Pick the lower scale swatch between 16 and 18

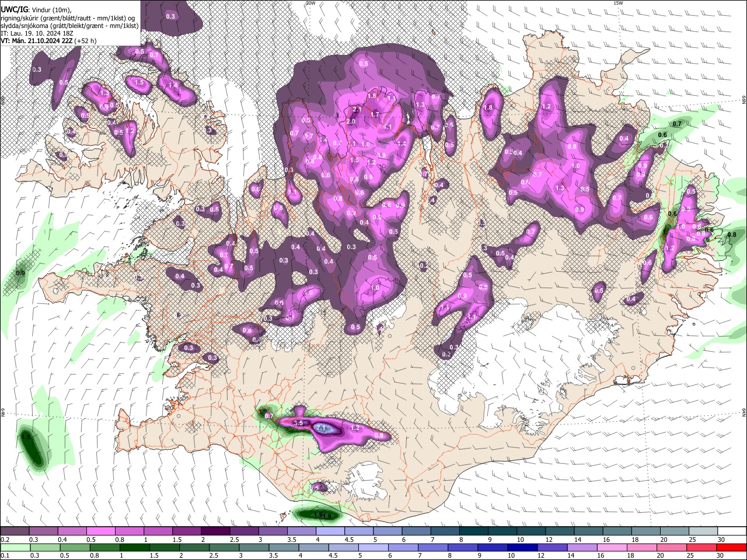click(611, 548)
